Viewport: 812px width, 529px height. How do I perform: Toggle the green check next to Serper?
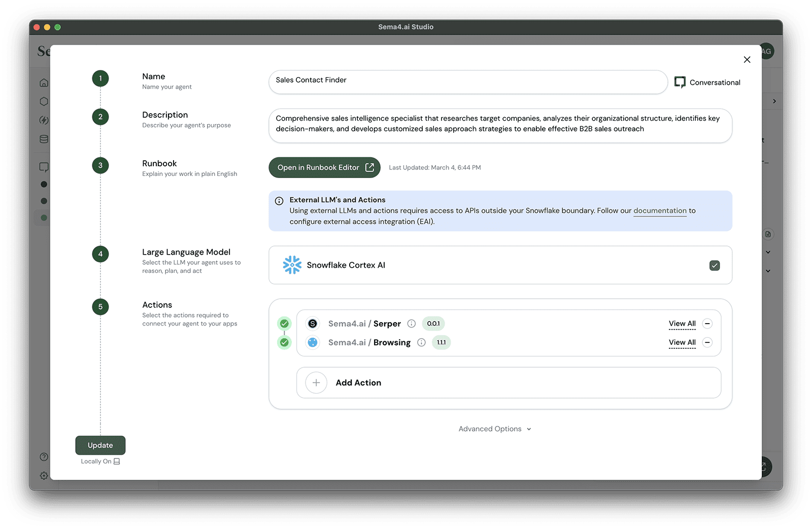[285, 323]
